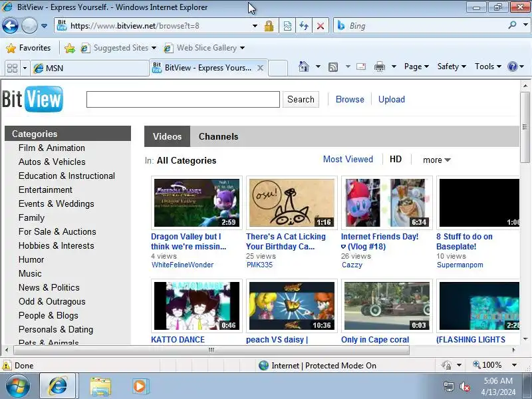
Task: Open the recent pages dropdown beside Forward
Action: click(44, 26)
